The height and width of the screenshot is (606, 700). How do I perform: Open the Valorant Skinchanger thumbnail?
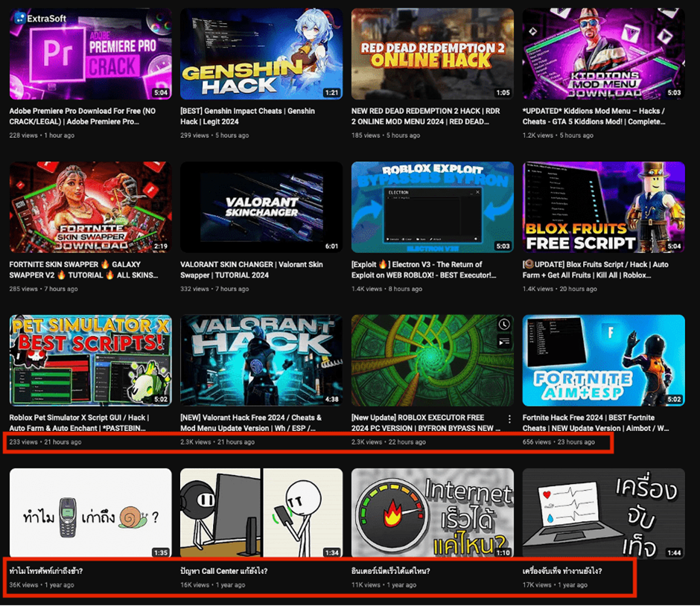pyautogui.click(x=261, y=207)
